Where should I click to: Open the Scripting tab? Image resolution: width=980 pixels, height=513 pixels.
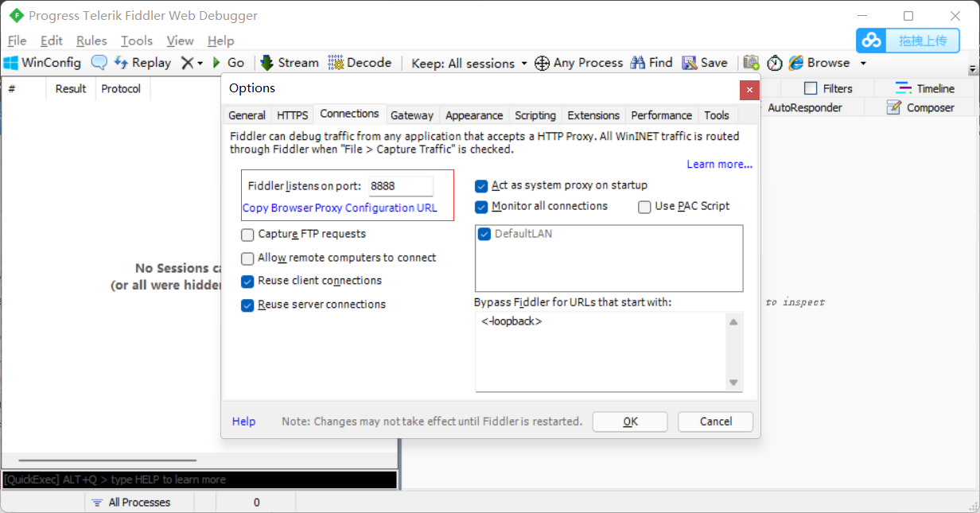pyautogui.click(x=535, y=115)
